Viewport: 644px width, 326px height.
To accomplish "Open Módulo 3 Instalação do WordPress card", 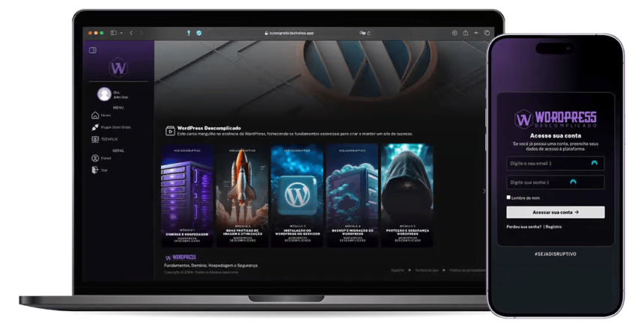I will 297,196.
